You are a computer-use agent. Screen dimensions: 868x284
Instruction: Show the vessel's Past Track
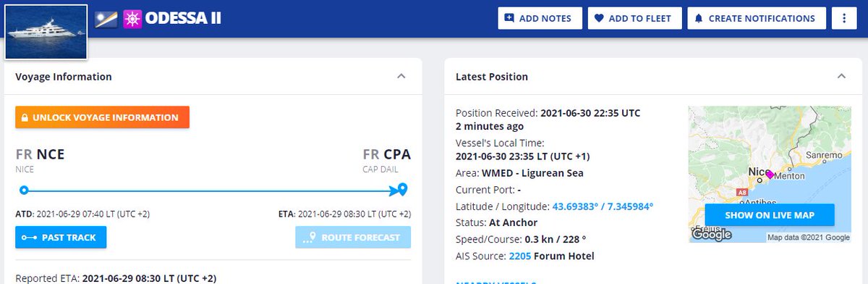click(x=61, y=237)
